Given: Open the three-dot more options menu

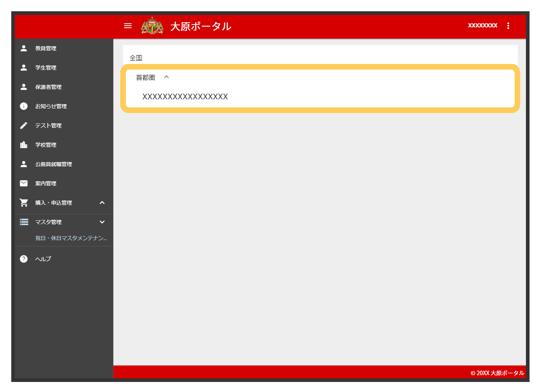Looking at the screenshot, I should (508, 26).
